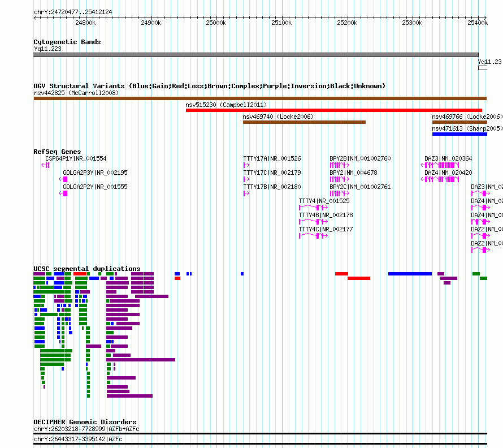Select the DAZ4 NM_020420 gene glyph
Screen dimensions: 503x448
pyautogui.click(x=440, y=179)
